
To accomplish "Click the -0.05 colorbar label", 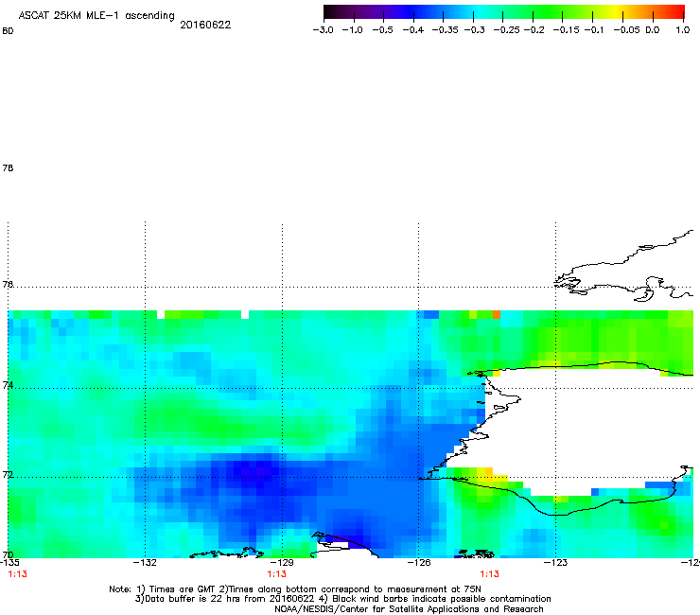I will 626,30.
